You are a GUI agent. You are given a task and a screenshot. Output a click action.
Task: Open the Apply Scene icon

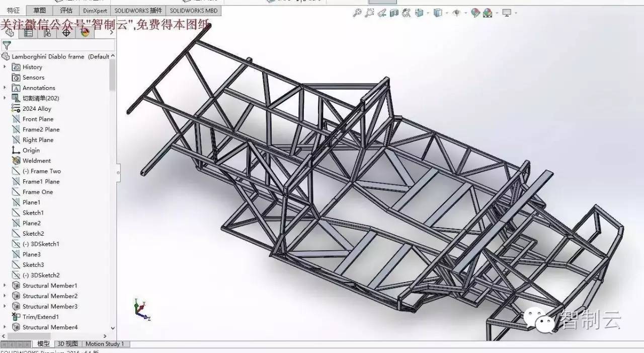488,14
